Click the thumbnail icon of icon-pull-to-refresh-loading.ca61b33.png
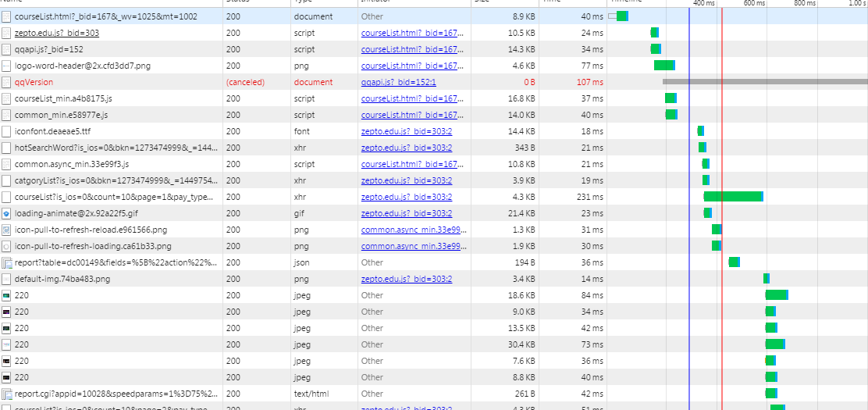The height and width of the screenshot is (410, 868). (x=6, y=246)
